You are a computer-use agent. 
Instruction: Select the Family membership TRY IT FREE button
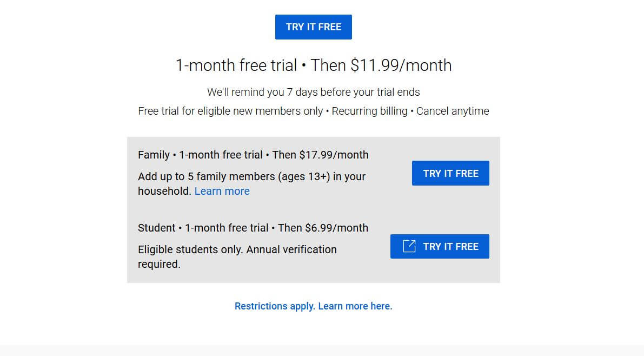450,173
